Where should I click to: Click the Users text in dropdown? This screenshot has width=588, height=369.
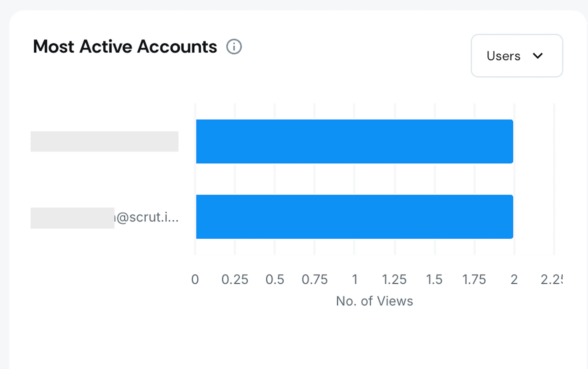click(x=503, y=56)
